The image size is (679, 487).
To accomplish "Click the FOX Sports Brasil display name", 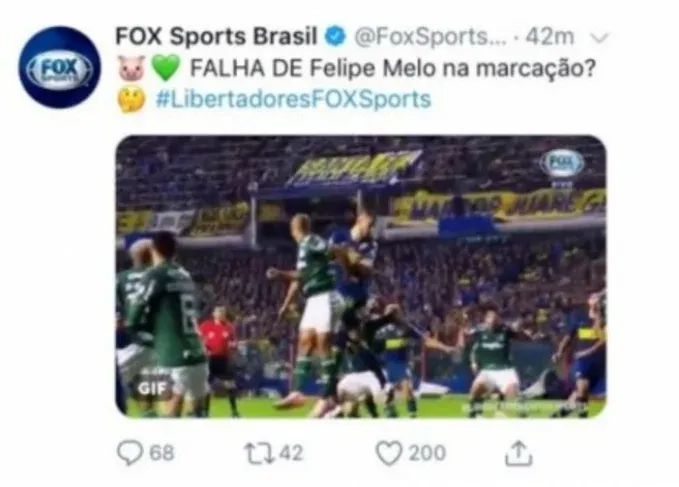I will (217, 36).
